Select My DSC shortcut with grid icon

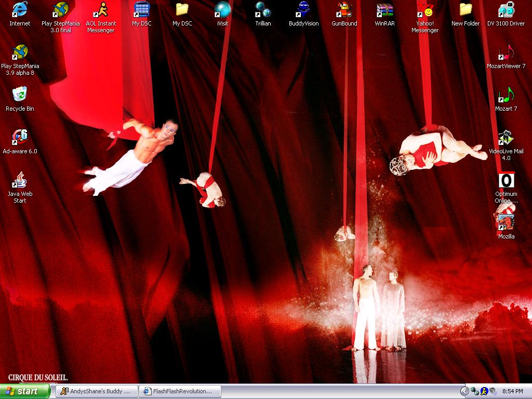pyautogui.click(x=141, y=9)
